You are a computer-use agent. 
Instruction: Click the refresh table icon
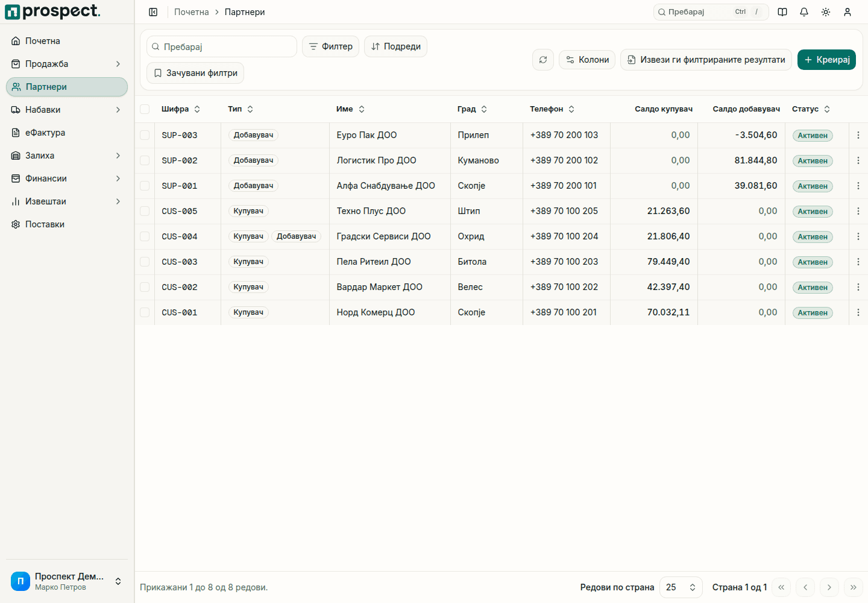(x=543, y=60)
